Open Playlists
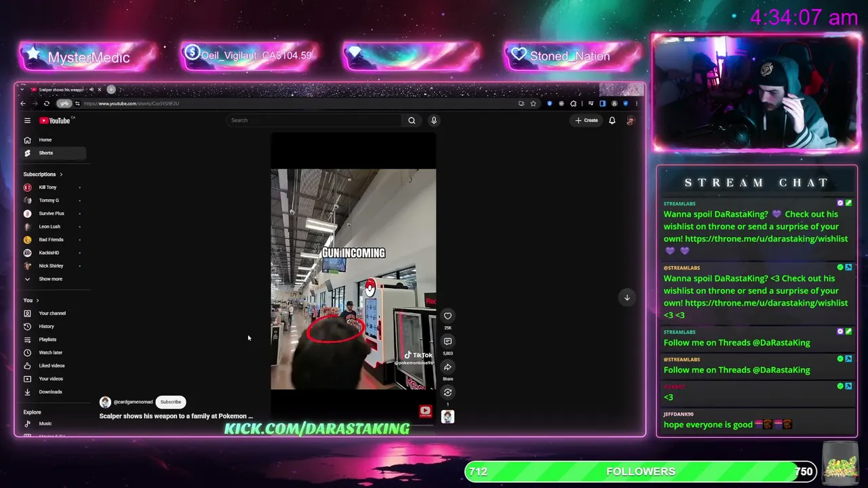This screenshot has height=488, width=868. click(x=47, y=340)
